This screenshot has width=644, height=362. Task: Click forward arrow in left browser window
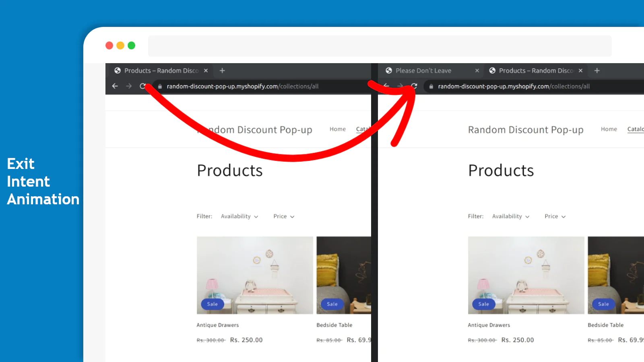[x=129, y=86]
